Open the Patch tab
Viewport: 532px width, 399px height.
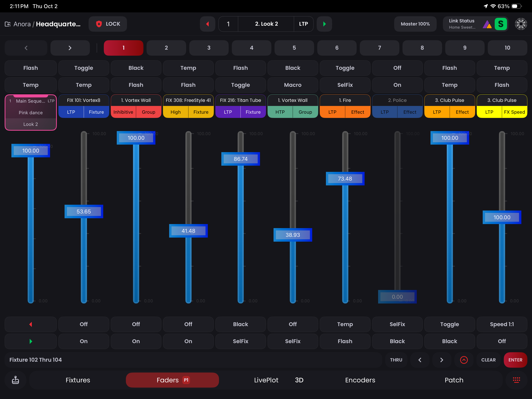pyautogui.click(x=454, y=380)
